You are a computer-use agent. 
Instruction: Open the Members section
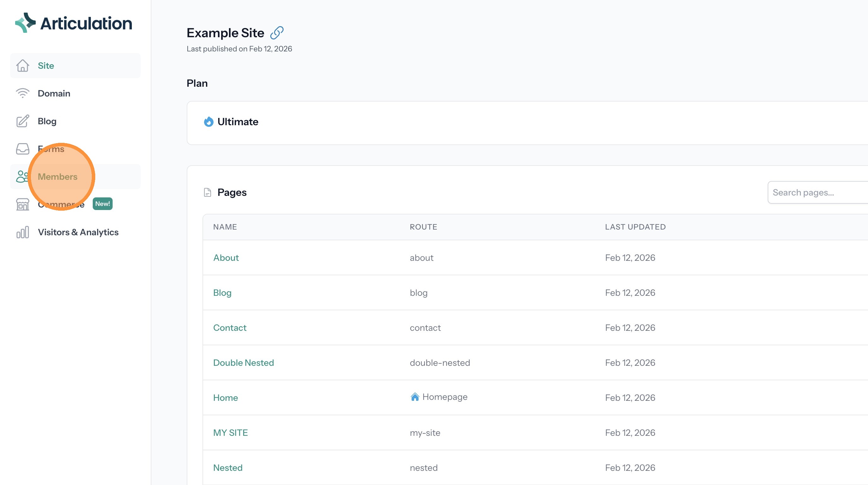coord(58,177)
